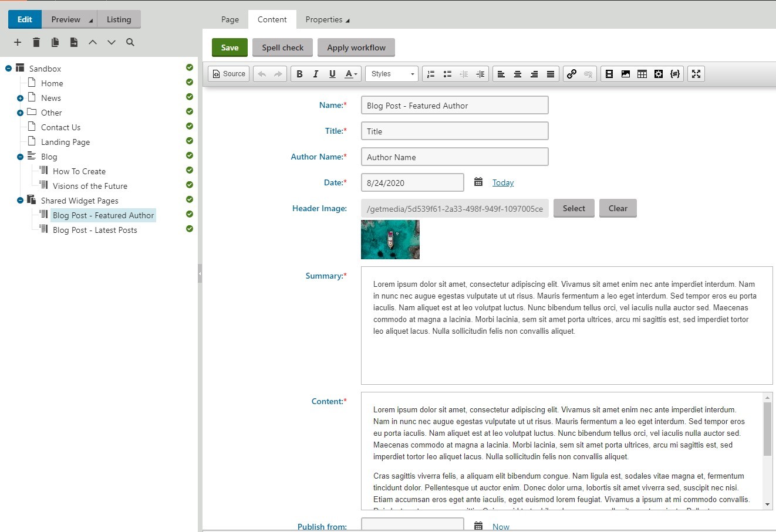The width and height of the screenshot is (776, 532).
Task: Delete the selected page with trash icon
Action: (36, 42)
